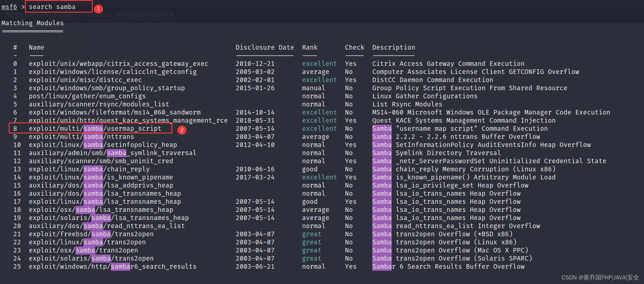This screenshot has height=284, width=644.
Task: Click the 'search samba' command text
Action: click(52, 7)
